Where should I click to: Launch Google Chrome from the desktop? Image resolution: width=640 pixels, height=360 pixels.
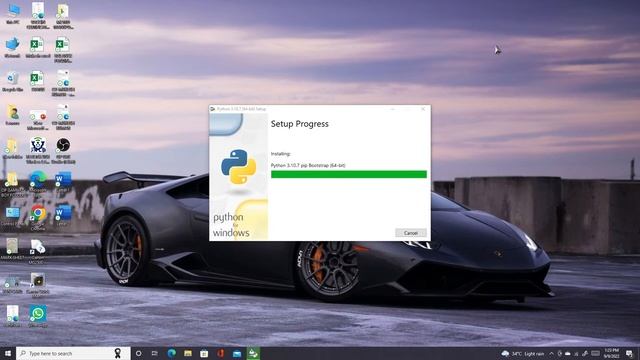click(x=38, y=218)
